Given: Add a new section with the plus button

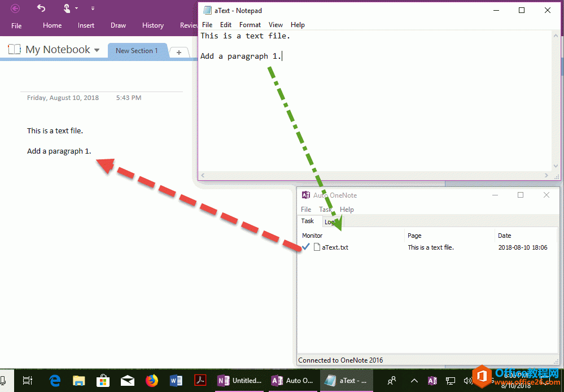Looking at the screenshot, I should click(179, 51).
